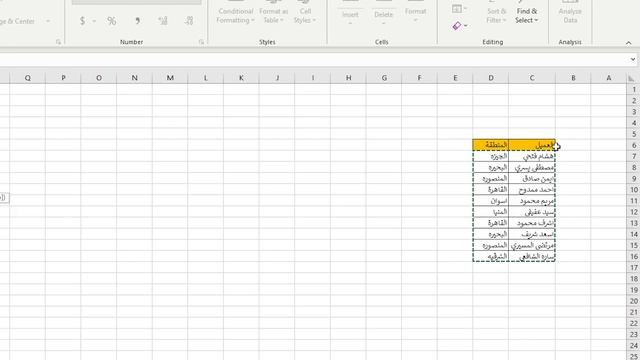Click the Delete button label
The image size is (640, 360).
[x=383, y=14]
